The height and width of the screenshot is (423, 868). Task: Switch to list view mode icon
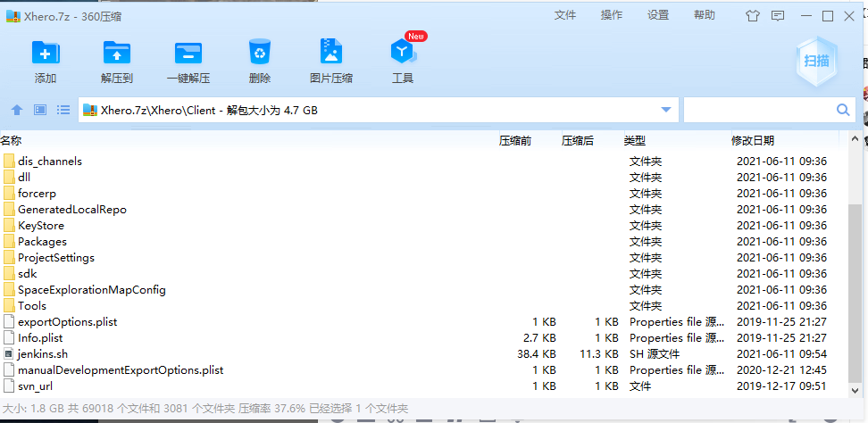pos(63,111)
